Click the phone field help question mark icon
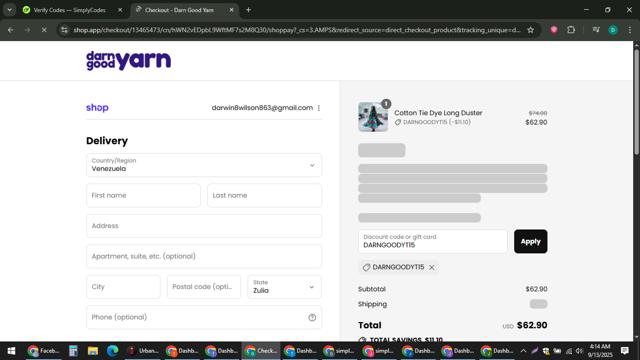This screenshot has width=640, height=360. coord(312,318)
